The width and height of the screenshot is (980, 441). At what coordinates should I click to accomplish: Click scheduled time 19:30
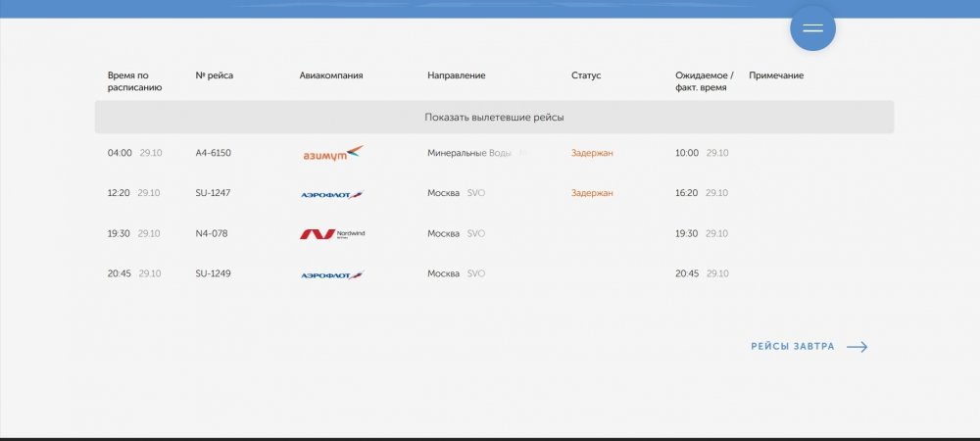(x=119, y=233)
